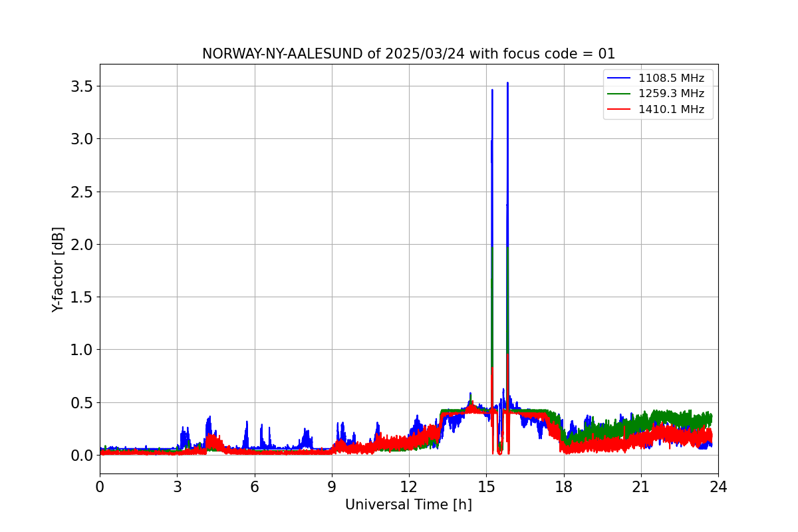Click the 1.0 y-axis tick label
The width and height of the screenshot is (798, 532).
point(80,350)
